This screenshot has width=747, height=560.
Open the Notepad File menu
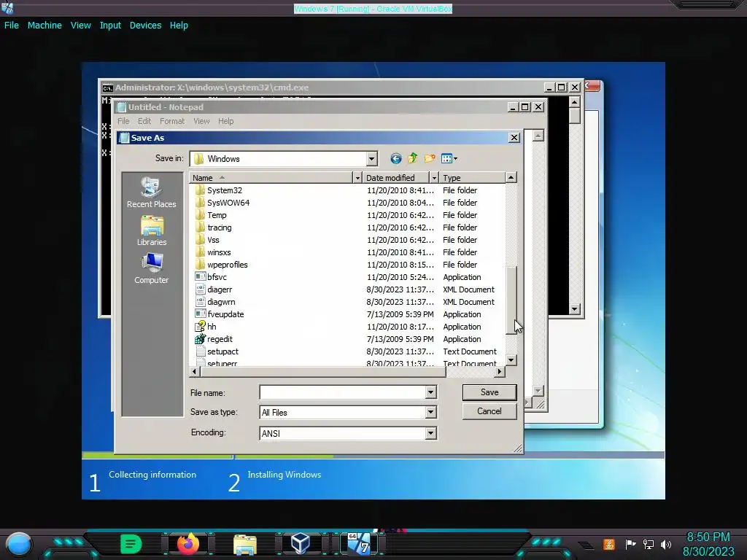[x=123, y=121]
